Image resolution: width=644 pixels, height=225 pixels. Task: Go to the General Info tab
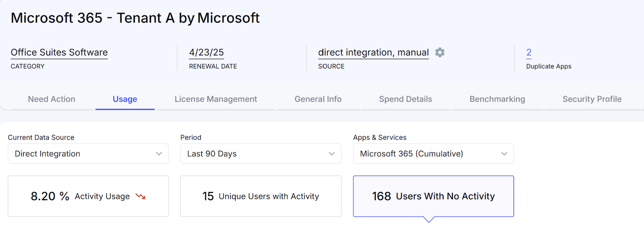tap(318, 99)
